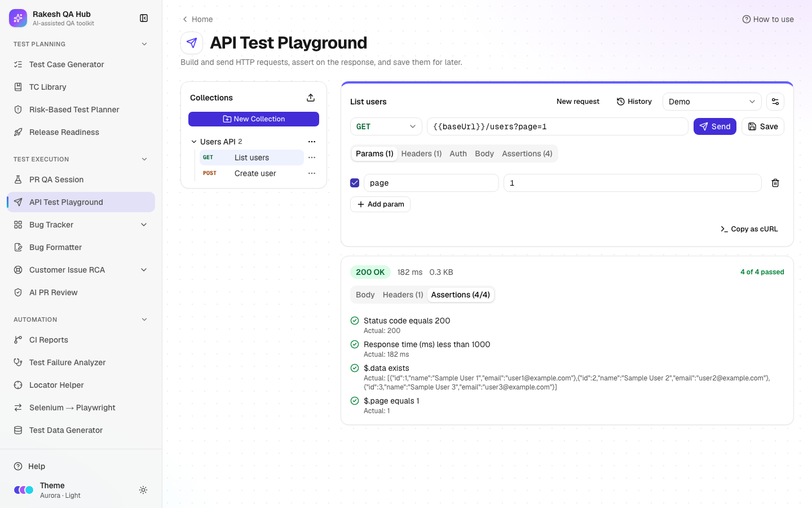Click the Aurora theme color swatch
This screenshot has height=508, width=812.
point(24,490)
